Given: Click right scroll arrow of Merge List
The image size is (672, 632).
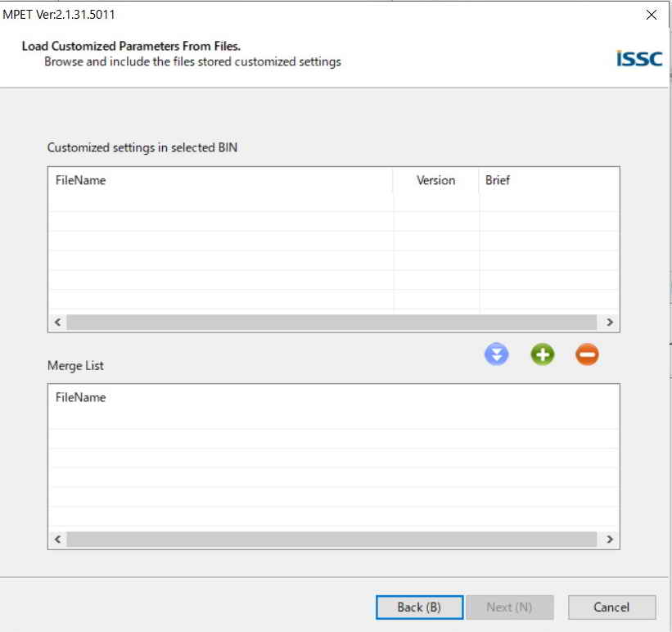Looking at the screenshot, I should click(610, 539).
